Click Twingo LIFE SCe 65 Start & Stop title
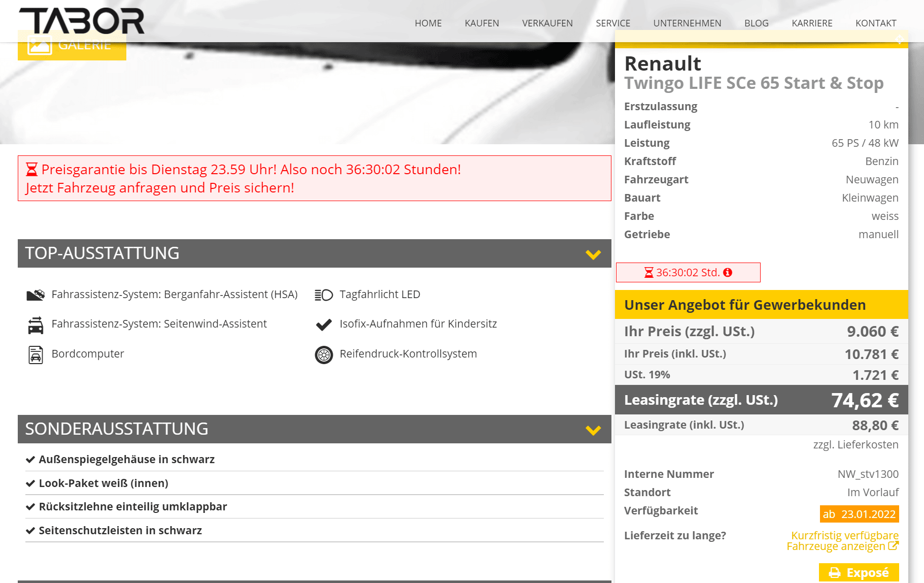 point(754,83)
